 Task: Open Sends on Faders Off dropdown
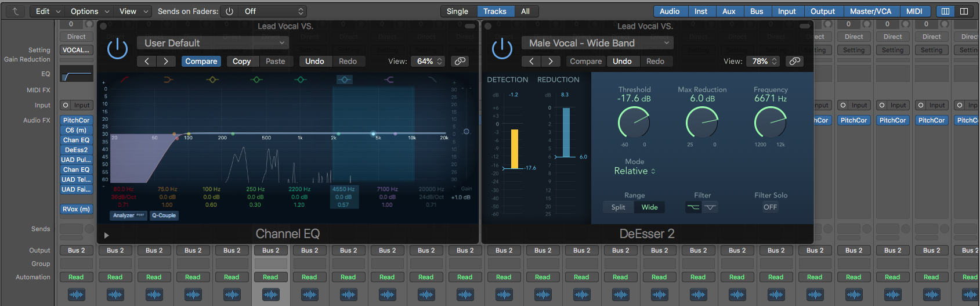pyautogui.click(x=273, y=11)
